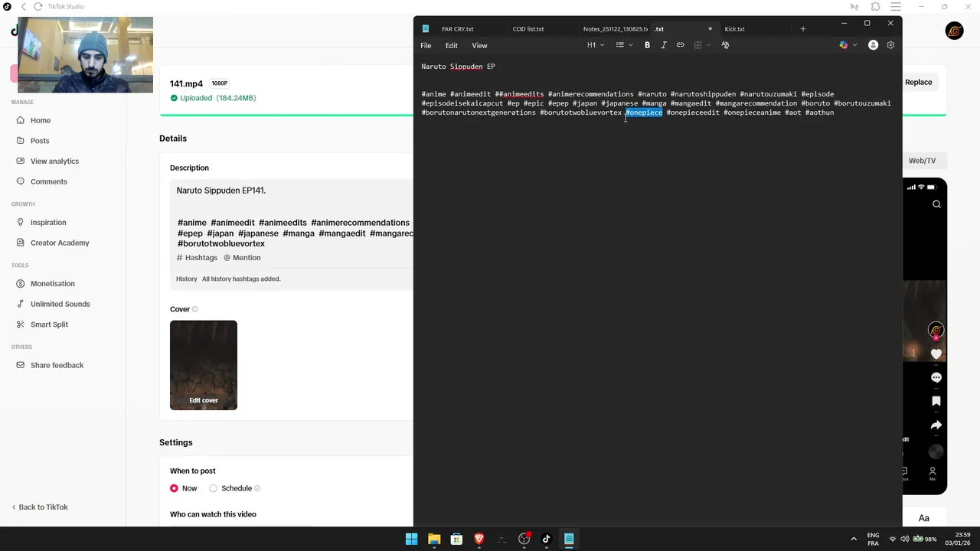Open the Comments icon in sidebar
Viewport: 980px width, 551px height.
(x=21, y=181)
